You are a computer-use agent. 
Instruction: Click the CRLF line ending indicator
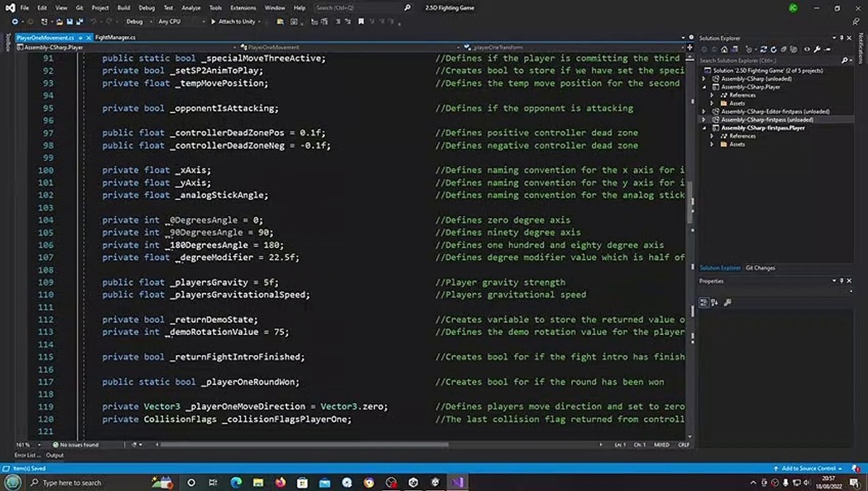tap(683, 445)
